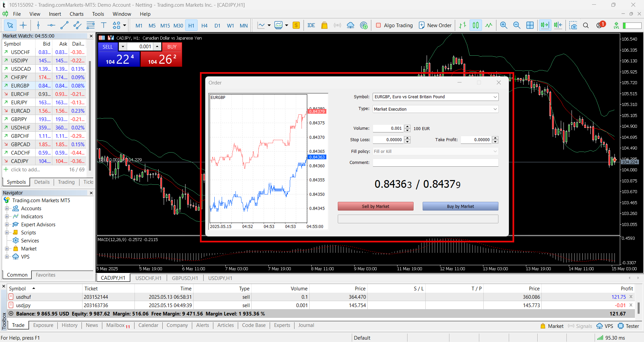
Task: Click Sell by Market button
Action: 375,206
